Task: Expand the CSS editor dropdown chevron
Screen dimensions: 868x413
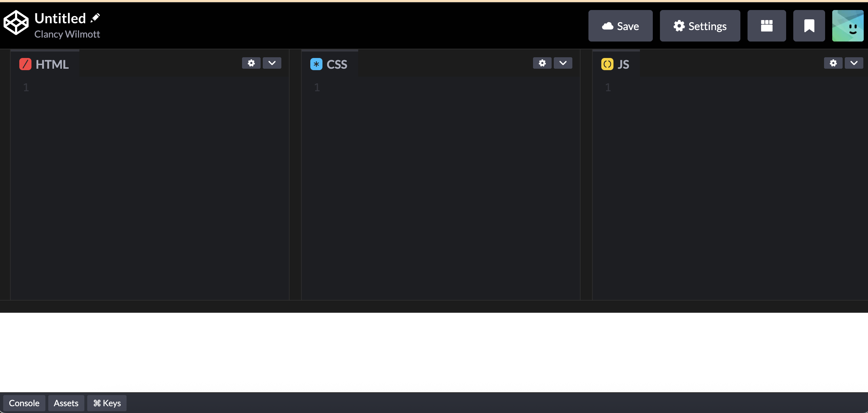Action: click(563, 63)
